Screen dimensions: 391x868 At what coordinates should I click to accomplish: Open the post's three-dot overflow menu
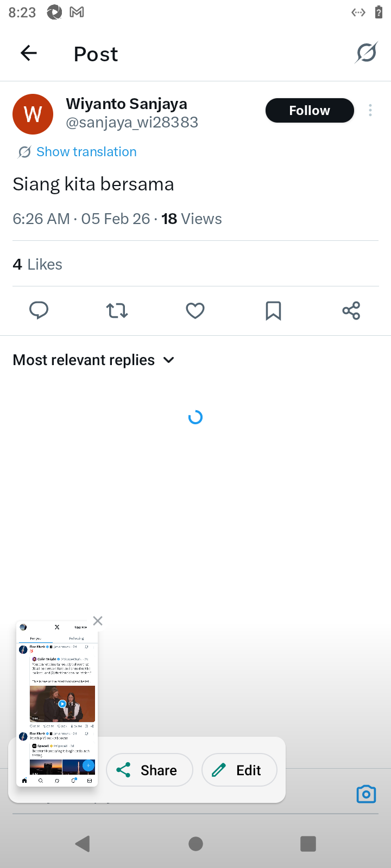pos(370,111)
